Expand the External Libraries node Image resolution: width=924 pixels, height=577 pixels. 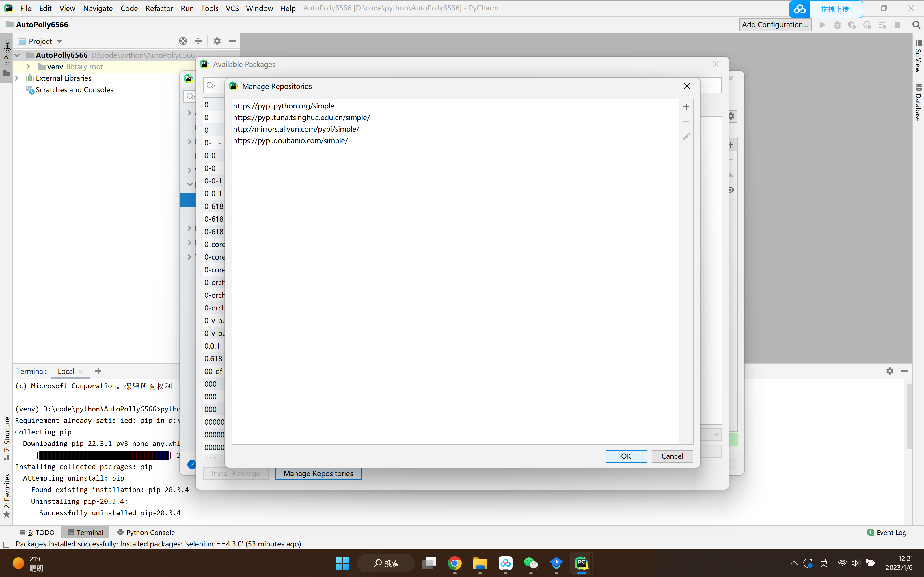click(x=17, y=78)
